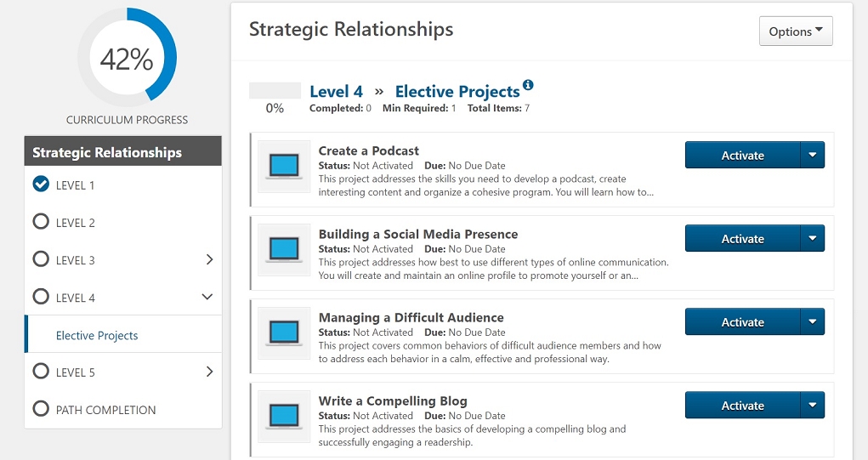Click the Level 1 completed checkmark icon

(x=41, y=185)
